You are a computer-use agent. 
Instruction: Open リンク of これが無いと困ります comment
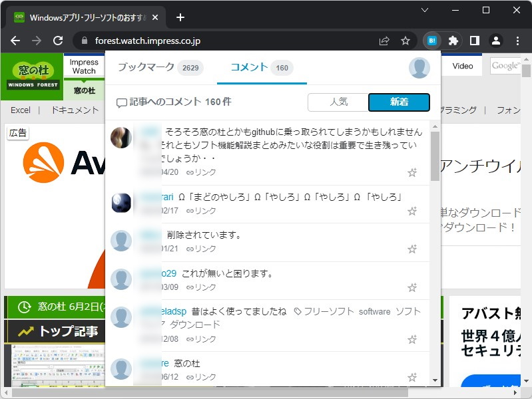point(201,287)
